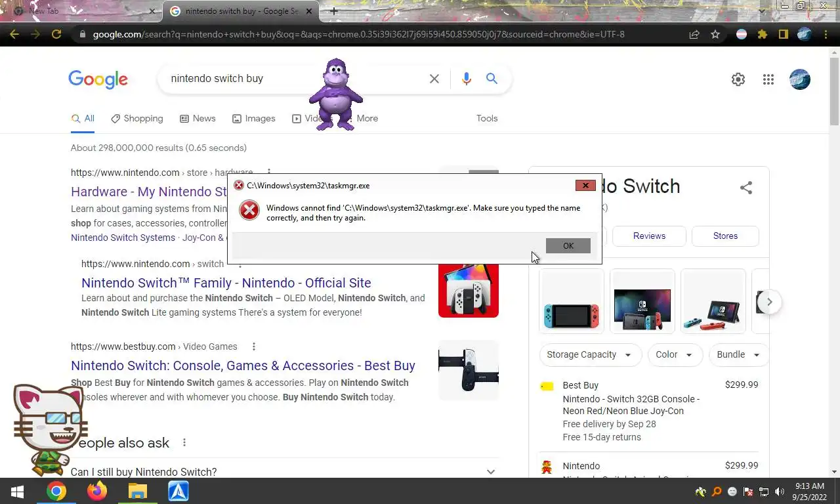The height and width of the screenshot is (504, 840).
Task: Open People also ask options menu
Action: [x=184, y=443]
